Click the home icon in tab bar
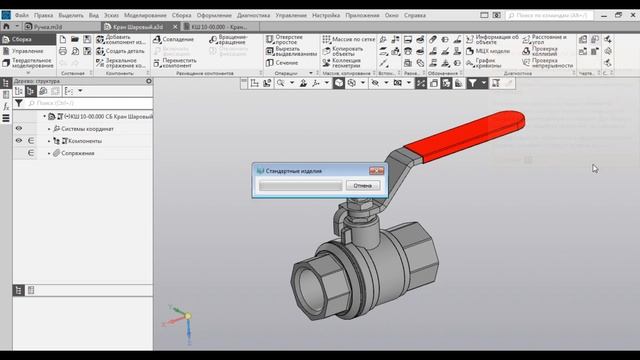The image size is (640, 360). tap(6, 27)
